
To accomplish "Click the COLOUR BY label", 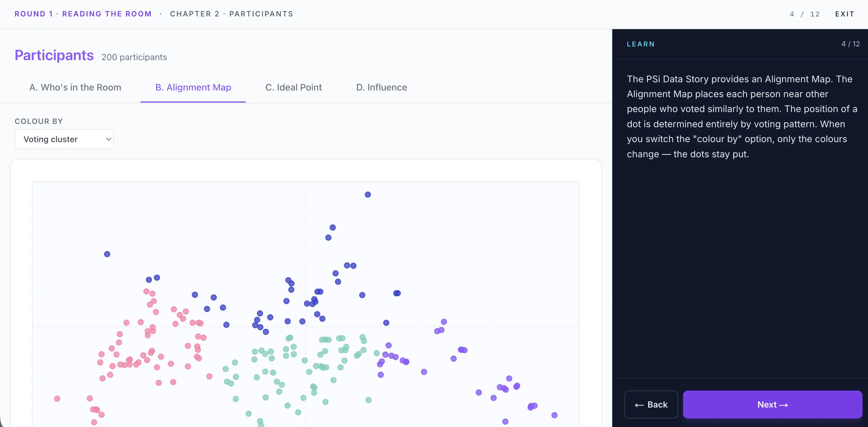I will tap(39, 121).
